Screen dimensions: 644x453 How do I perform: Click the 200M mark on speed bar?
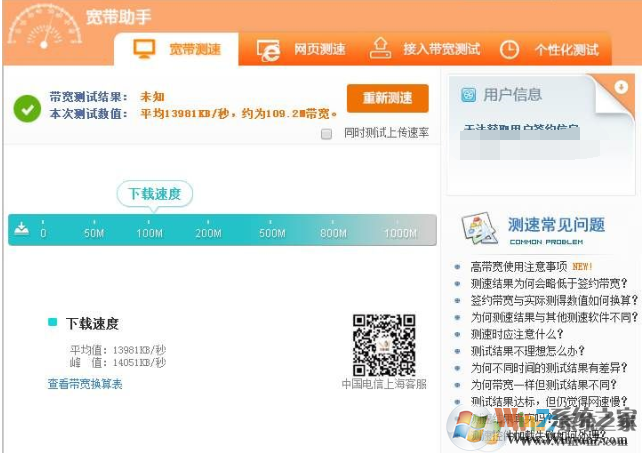click(208, 233)
